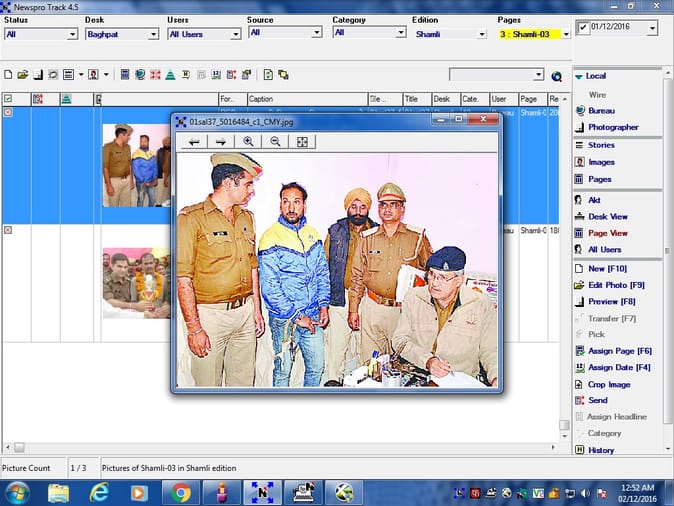
Task: Click the open folder icon in toolbar
Action: pos(23,75)
